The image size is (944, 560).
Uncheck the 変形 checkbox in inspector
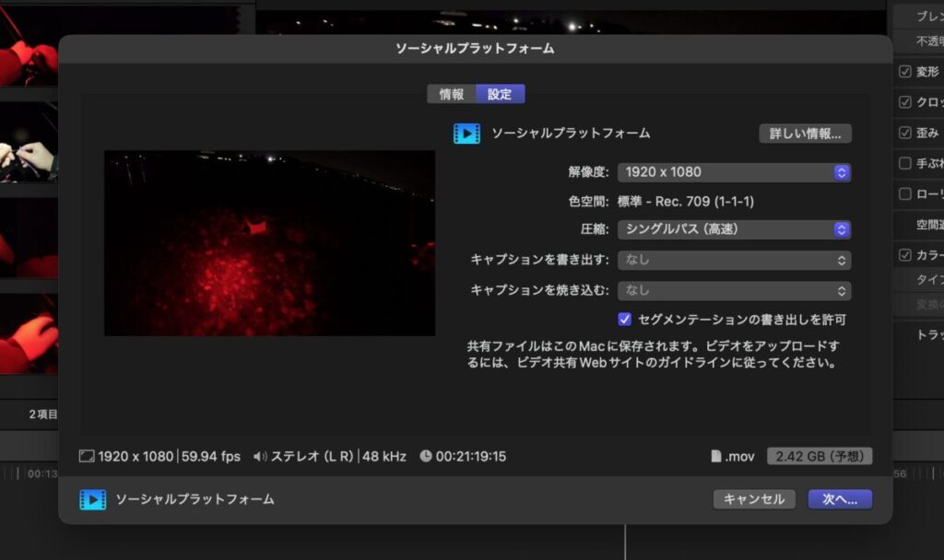pyautogui.click(x=904, y=72)
